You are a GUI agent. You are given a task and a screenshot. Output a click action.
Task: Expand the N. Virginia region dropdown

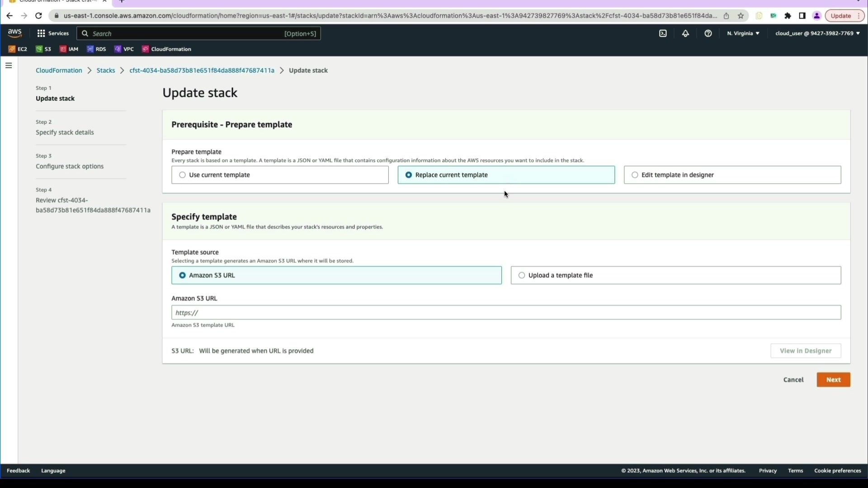(x=743, y=33)
